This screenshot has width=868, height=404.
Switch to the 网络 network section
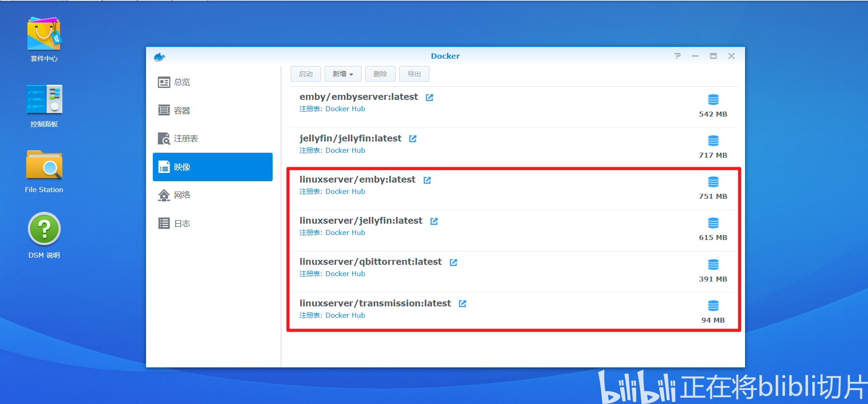[212, 195]
